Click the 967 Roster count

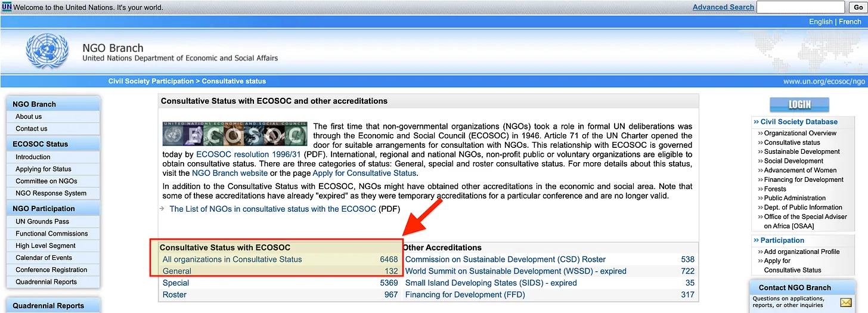click(x=391, y=295)
